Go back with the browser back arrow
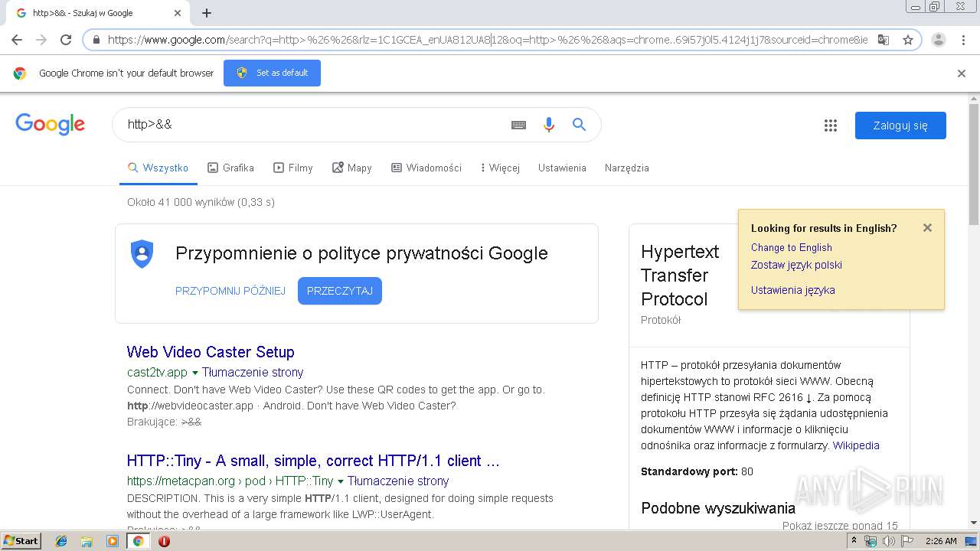 click(x=17, y=40)
